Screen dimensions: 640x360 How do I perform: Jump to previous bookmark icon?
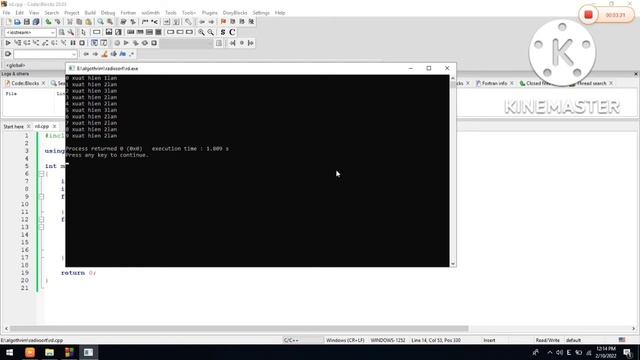[233, 22]
